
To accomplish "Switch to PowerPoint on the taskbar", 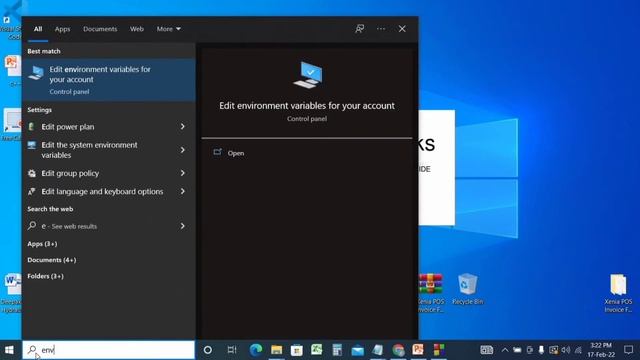I will tap(418, 349).
